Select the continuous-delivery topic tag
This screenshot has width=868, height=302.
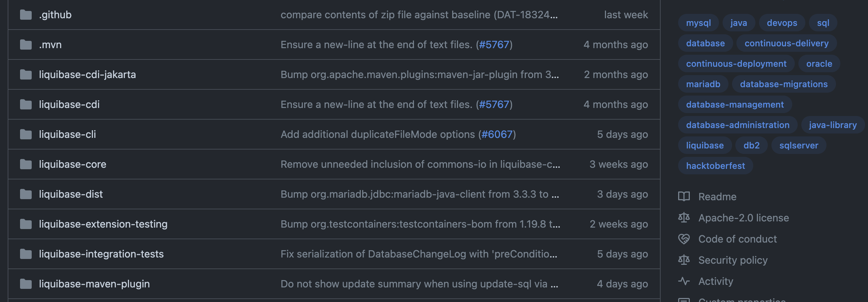pyautogui.click(x=787, y=43)
